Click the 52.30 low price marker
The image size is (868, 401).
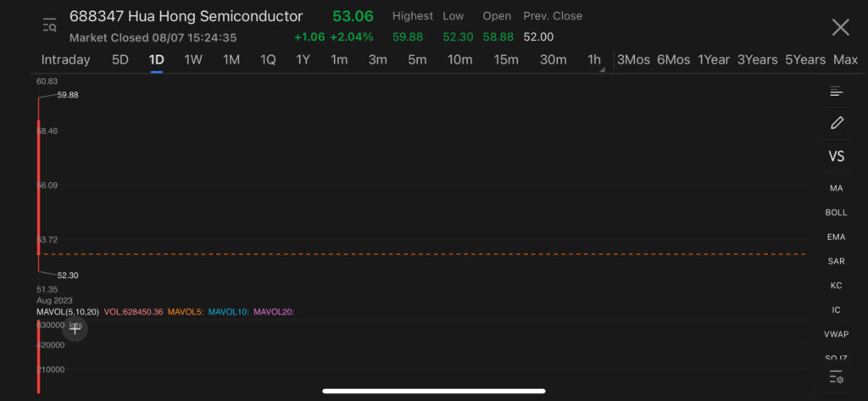(x=68, y=276)
